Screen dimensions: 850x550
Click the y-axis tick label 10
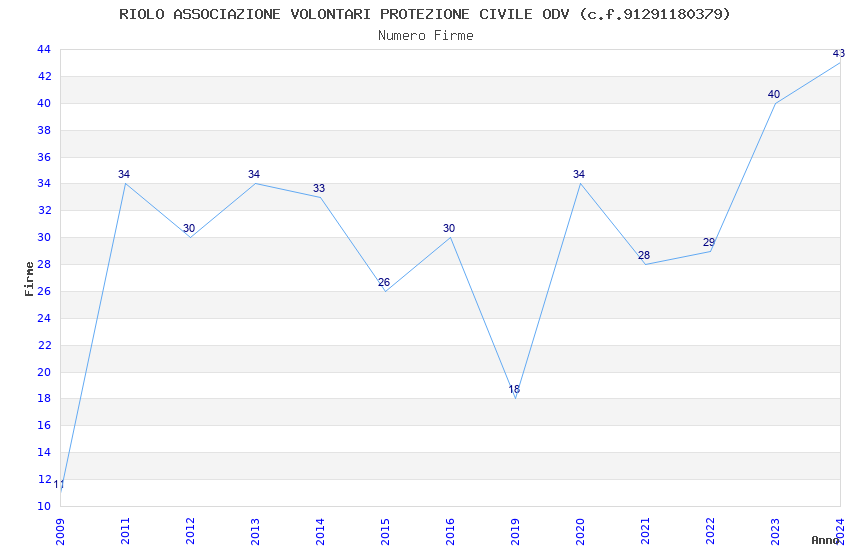(x=44, y=506)
